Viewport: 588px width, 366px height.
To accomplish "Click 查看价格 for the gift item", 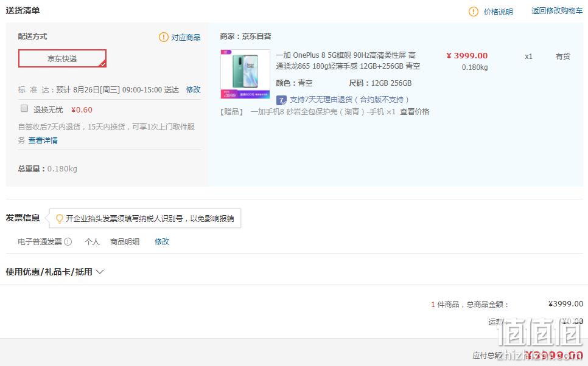I will 415,112.
